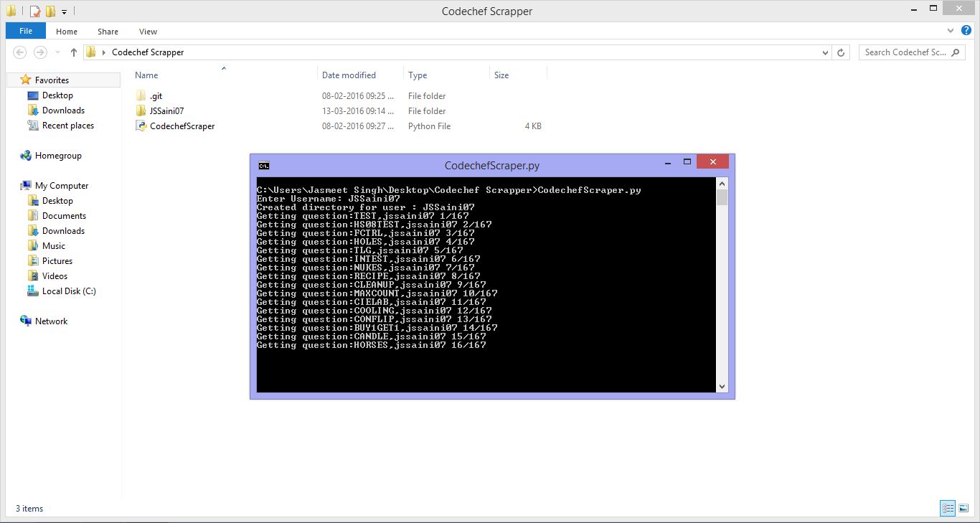Open Downloads under My Computer

click(x=63, y=231)
